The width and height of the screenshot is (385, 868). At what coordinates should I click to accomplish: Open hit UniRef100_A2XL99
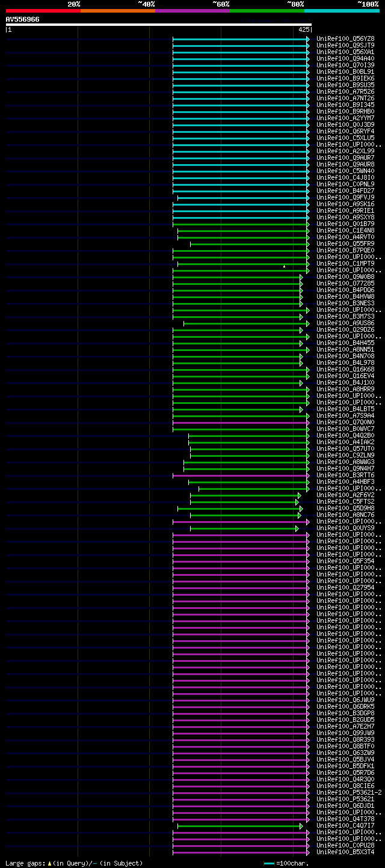(345, 151)
